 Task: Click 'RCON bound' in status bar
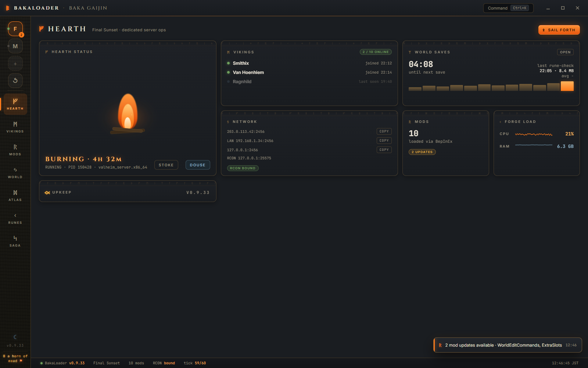164,363
